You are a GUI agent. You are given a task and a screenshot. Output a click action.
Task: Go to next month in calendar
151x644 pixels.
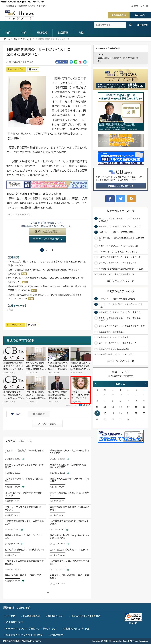(x=145, y=384)
